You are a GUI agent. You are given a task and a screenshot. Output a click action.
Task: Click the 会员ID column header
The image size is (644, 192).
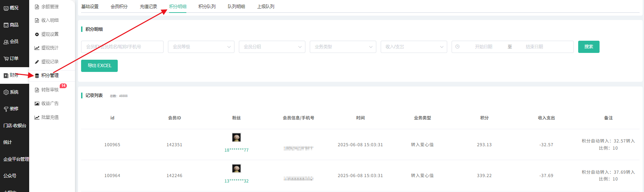tap(174, 118)
